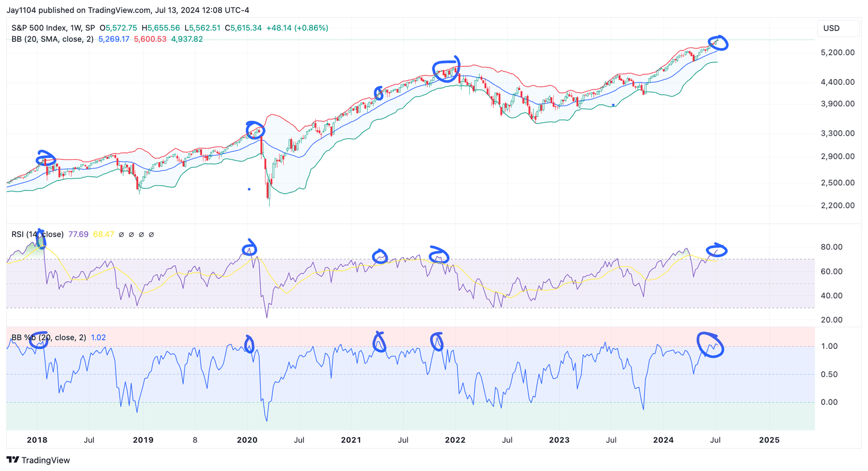Select the BB %b (20, close, 2) indicator label
The height and width of the screenshot is (471, 868).
pyautogui.click(x=48, y=338)
